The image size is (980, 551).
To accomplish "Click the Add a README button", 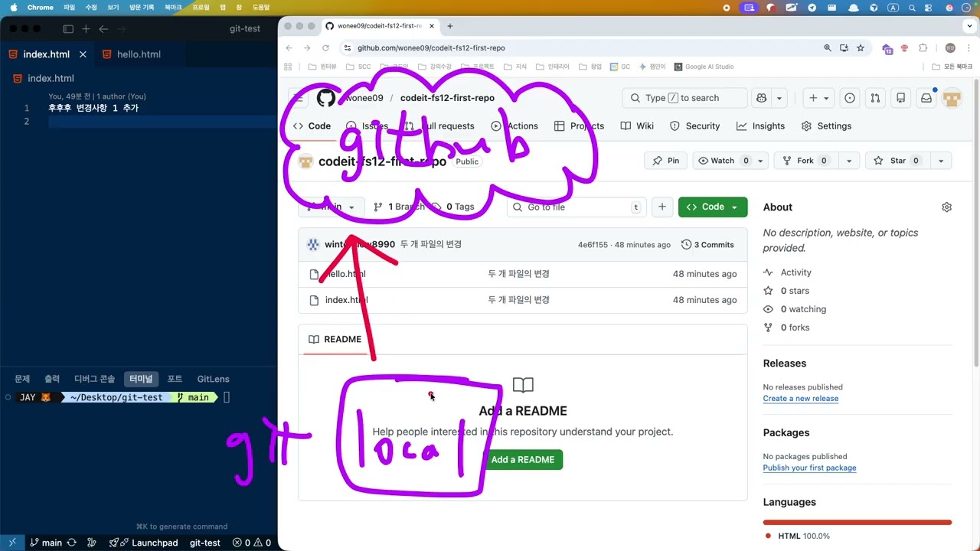I will 523,460.
